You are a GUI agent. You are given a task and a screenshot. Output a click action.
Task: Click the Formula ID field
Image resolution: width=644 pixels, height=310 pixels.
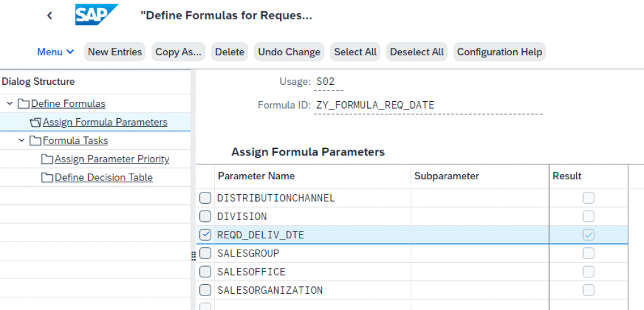[428, 106]
